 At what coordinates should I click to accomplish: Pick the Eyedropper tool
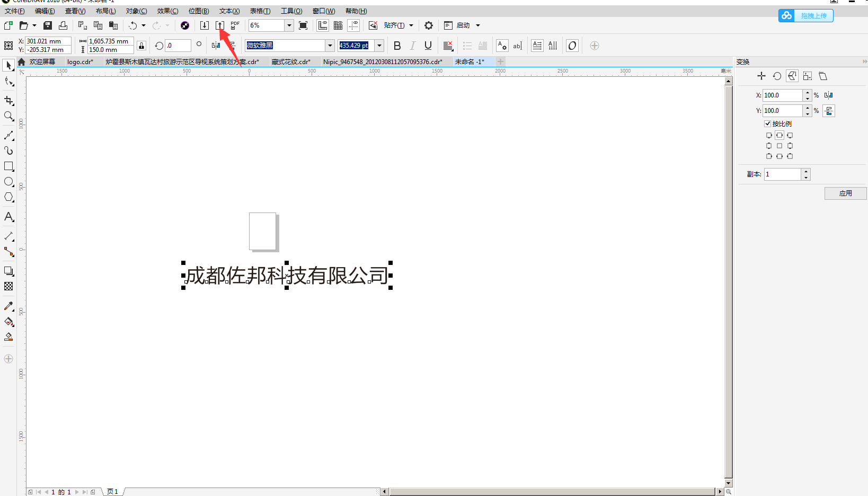pyautogui.click(x=8, y=306)
